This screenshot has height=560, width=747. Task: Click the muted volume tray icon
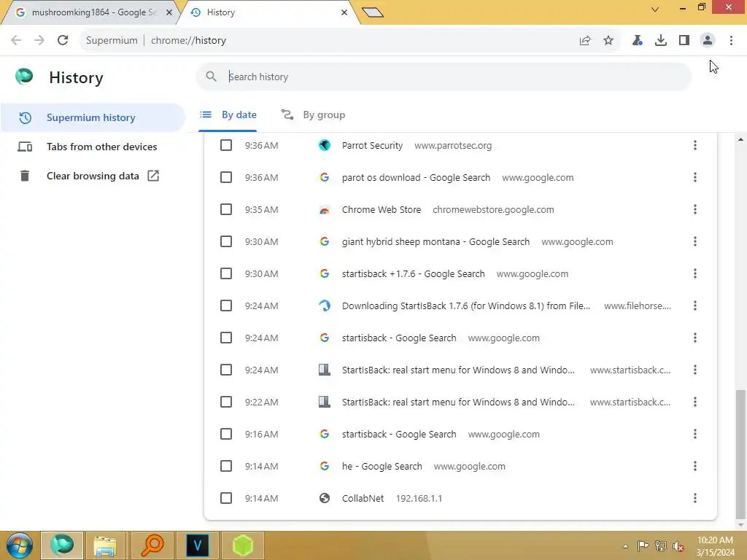[678, 546]
